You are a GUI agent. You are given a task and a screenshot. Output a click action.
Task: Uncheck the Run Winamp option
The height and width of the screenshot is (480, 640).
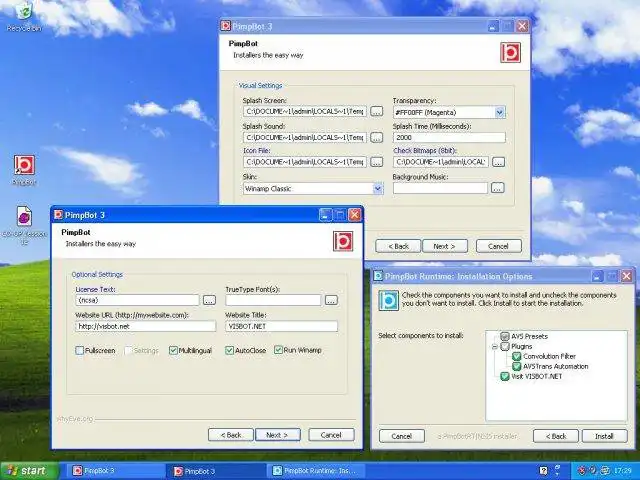pyautogui.click(x=278, y=350)
